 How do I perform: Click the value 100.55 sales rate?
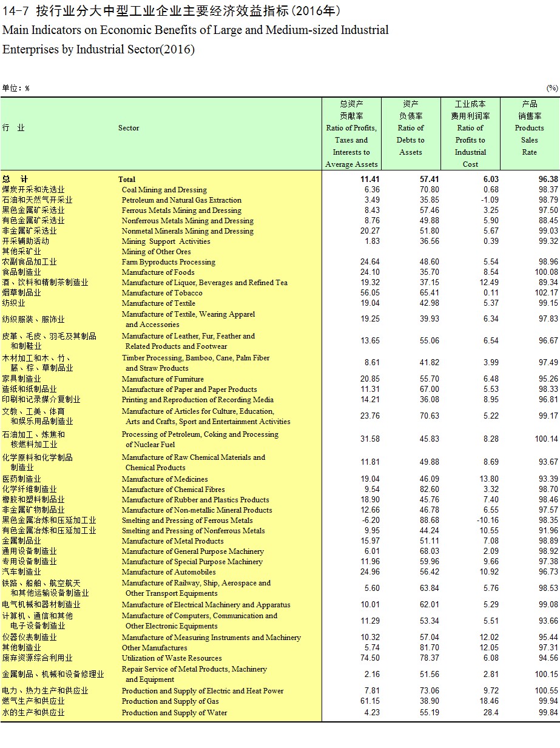coord(546,691)
